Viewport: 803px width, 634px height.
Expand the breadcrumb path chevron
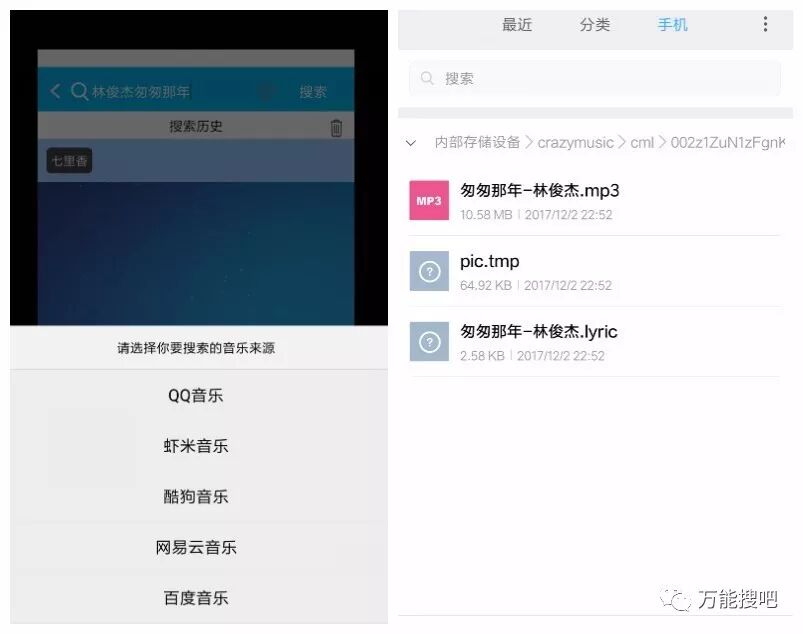point(411,143)
